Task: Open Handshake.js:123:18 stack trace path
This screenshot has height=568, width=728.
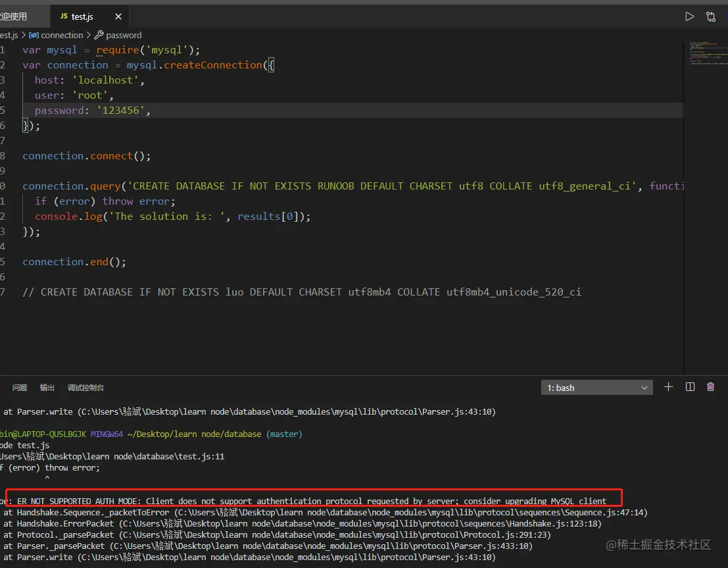Action: 360,524
